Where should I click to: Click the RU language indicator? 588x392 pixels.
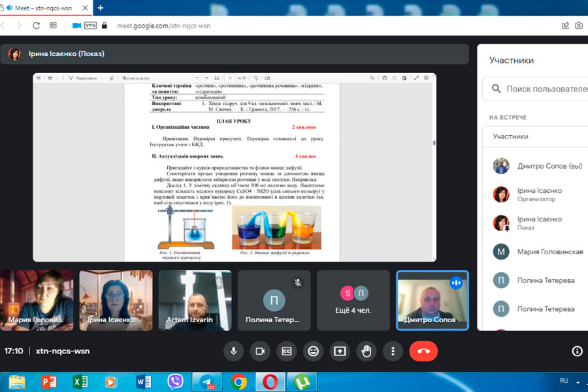[564, 381]
